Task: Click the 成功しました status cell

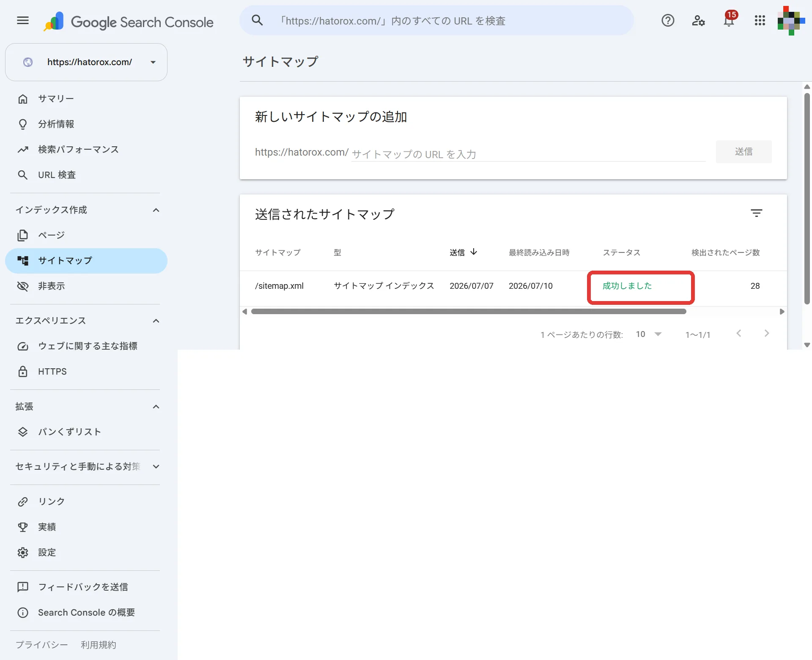Action: tap(627, 286)
